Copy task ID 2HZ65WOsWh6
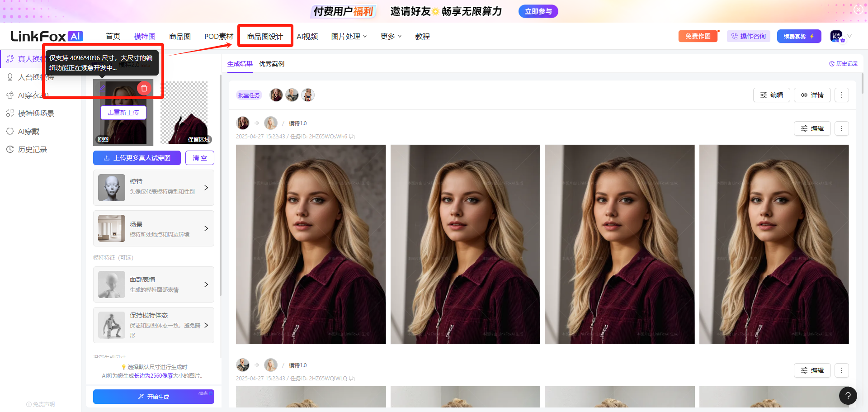 click(x=352, y=137)
